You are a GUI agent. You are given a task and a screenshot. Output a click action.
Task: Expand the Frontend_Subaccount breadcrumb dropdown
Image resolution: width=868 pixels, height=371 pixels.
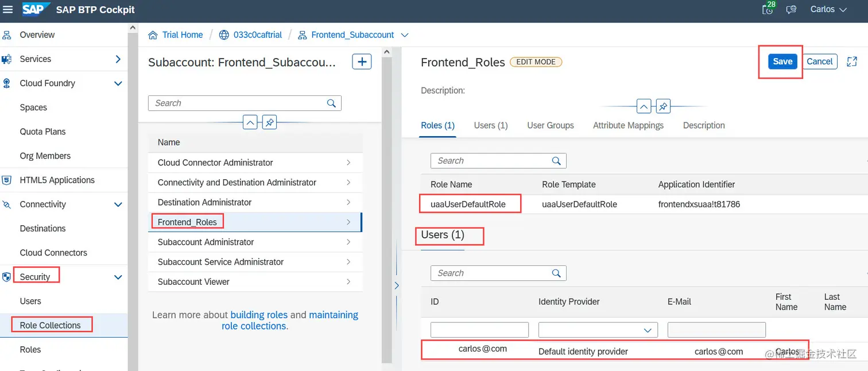tap(404, 35)
